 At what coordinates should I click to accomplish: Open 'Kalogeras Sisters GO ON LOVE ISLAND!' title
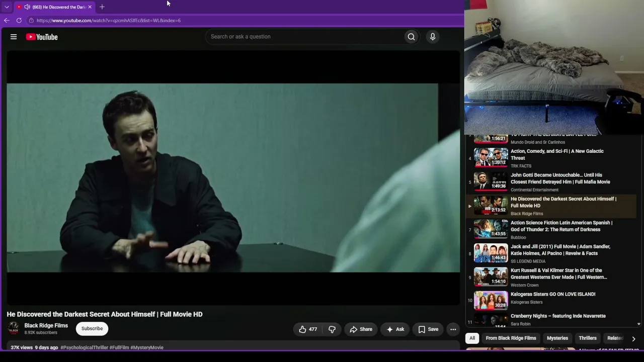(x=553, y=294)
